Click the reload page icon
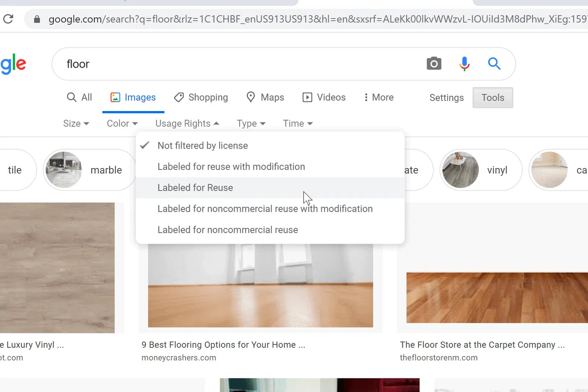 point(8,19)
